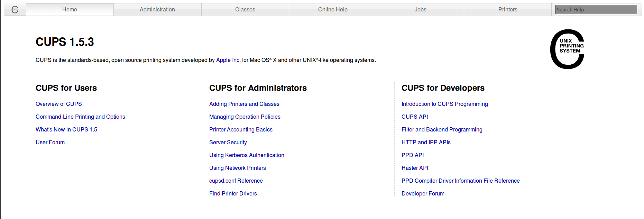Open PPD Compiler Driver Information File Reference

coord(461,181)
